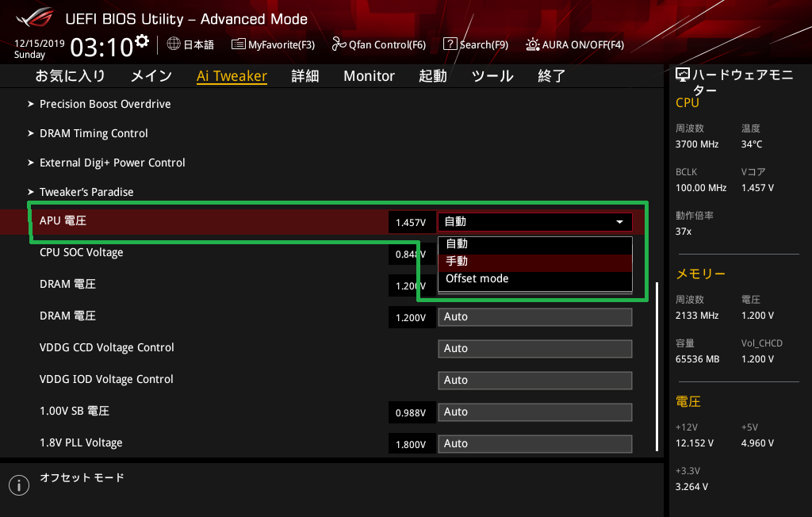
Task: Click the 3.264 V reading
Action: coord(691,487)
